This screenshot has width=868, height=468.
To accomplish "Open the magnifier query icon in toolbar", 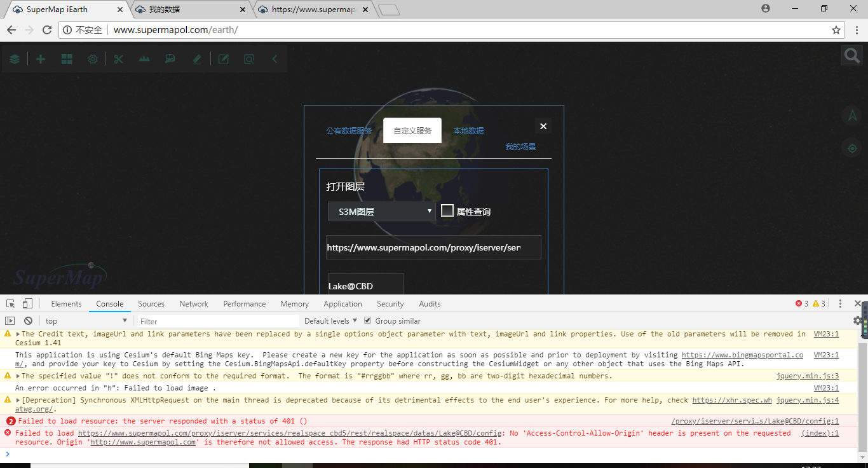I will coord(249,59).
